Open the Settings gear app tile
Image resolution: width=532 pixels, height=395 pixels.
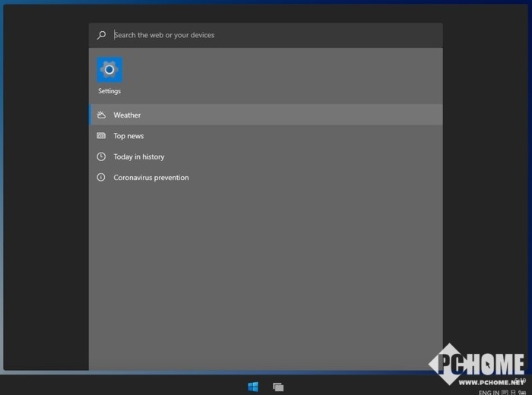(109, 70)
